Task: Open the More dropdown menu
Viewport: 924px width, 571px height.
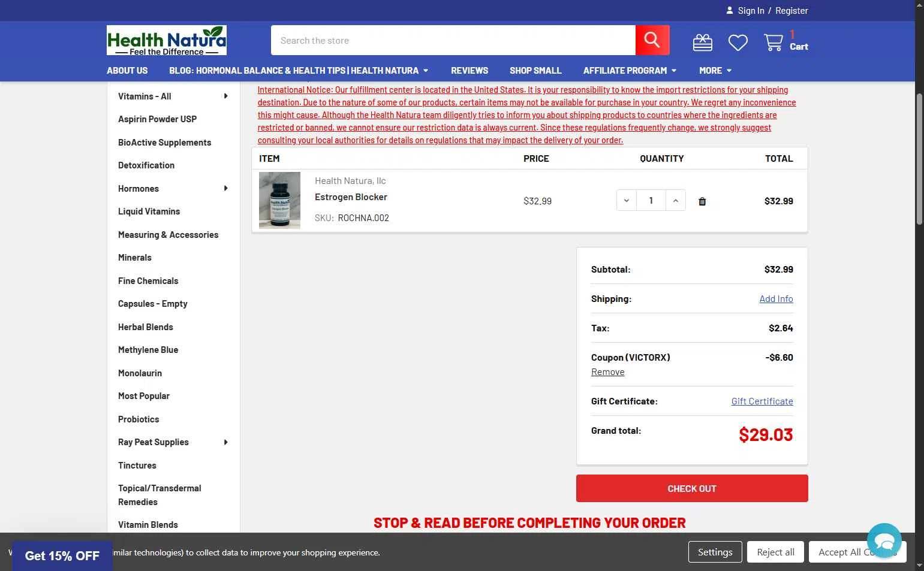Action: pyautogui.click(x=715, y=71)
